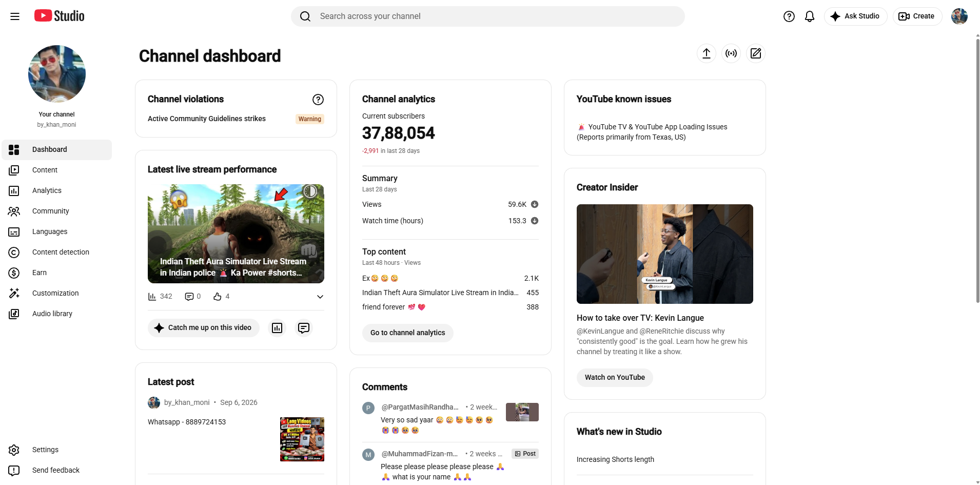The width and height of the screenshot is (980, 485).
Task: Select Dashboard in the sidebar
Action: click(x=57, y=150)
